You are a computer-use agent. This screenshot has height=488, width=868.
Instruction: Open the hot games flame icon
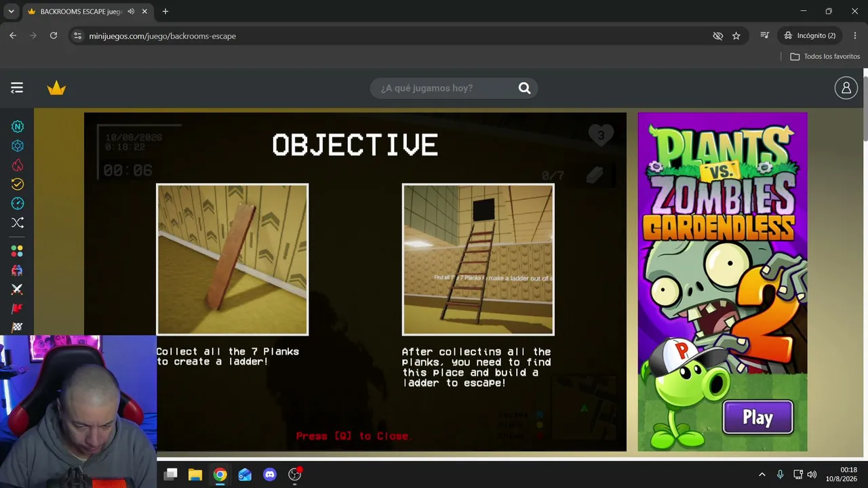(17, 165)
